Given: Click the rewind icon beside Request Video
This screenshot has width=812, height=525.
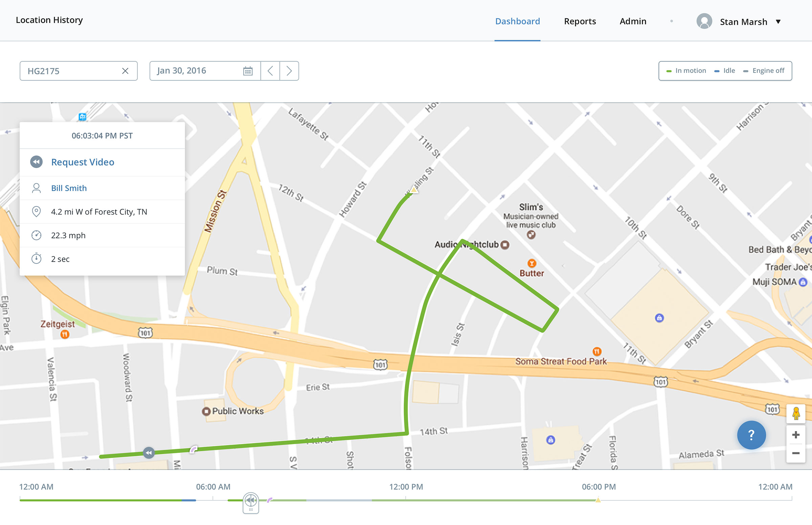Looking at the screenshot, I should (x=37, y=162).
